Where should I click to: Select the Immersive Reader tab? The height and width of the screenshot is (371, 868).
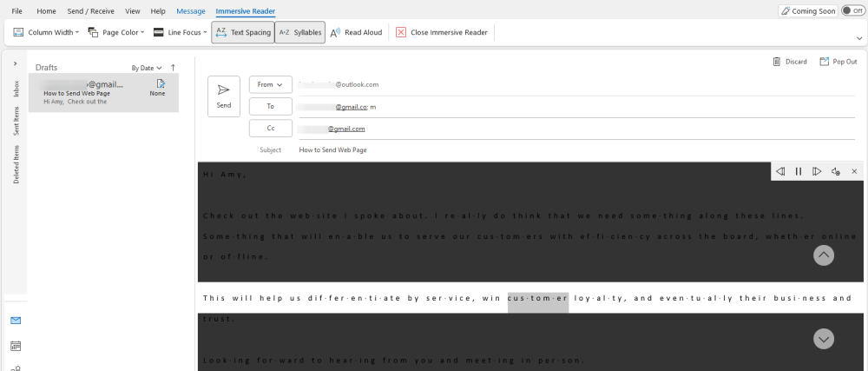pos(246,11)
